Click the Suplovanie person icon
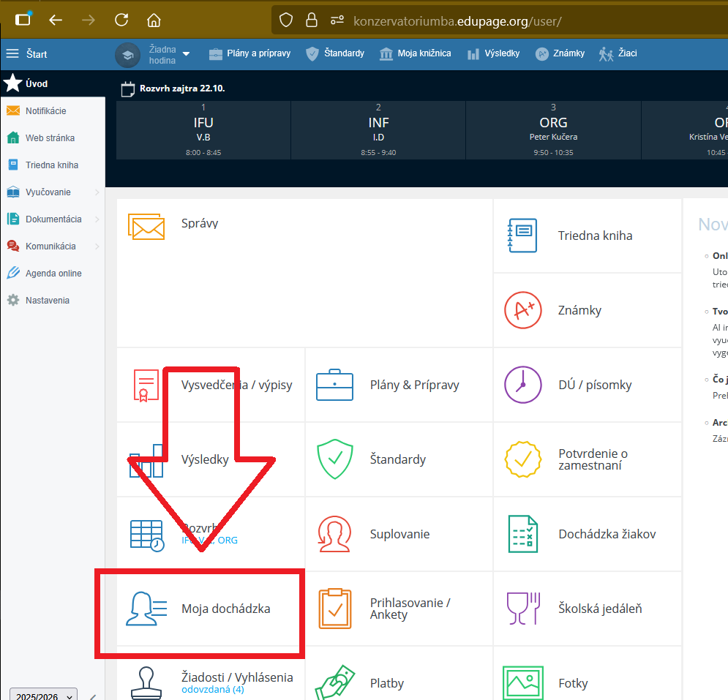The height and width of the screenshot is (700, 728). pyautogui.click(x=334, y=534)
